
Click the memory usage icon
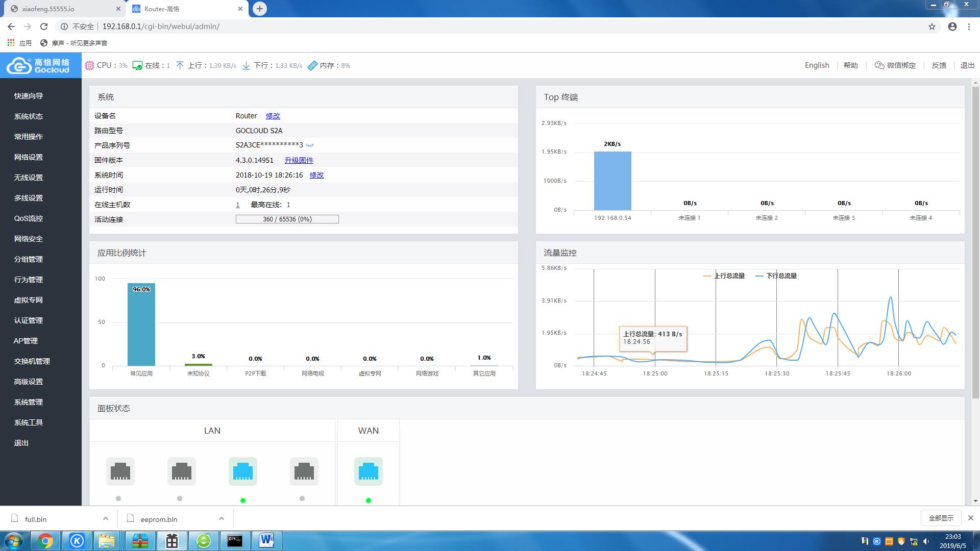pyautogui.click(x=312, y=65)
